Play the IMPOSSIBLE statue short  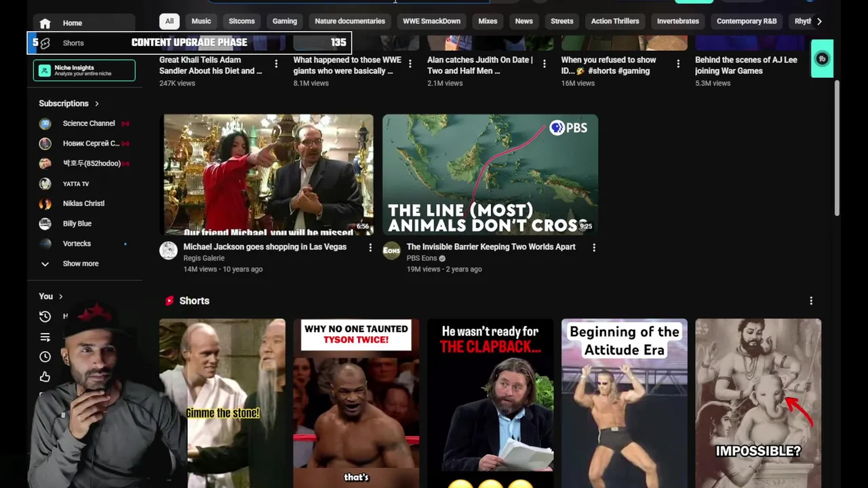(x=758, y=403)
